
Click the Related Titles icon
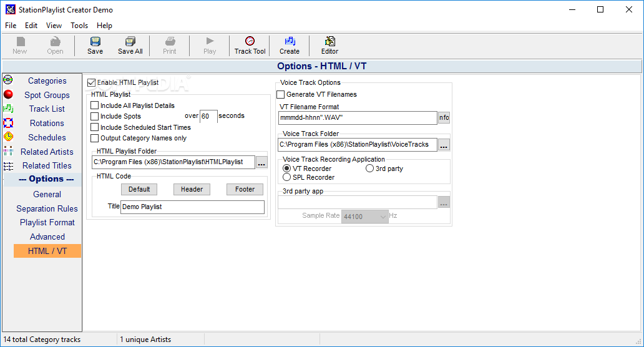click(x=8, y=165)
